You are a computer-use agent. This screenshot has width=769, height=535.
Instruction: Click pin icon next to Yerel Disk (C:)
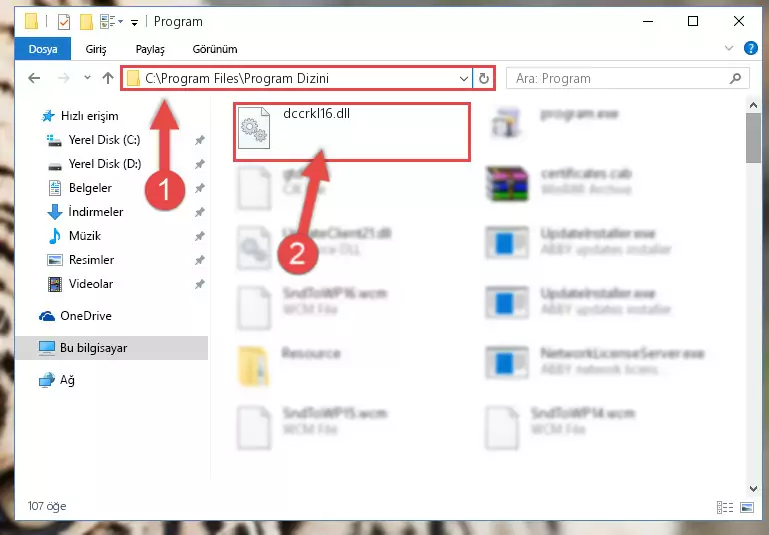[200, 140]
